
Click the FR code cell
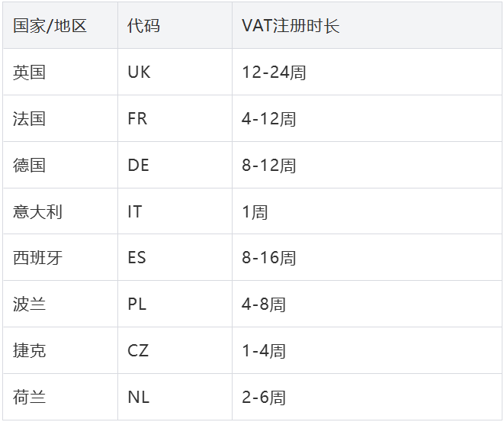[138, 119]
